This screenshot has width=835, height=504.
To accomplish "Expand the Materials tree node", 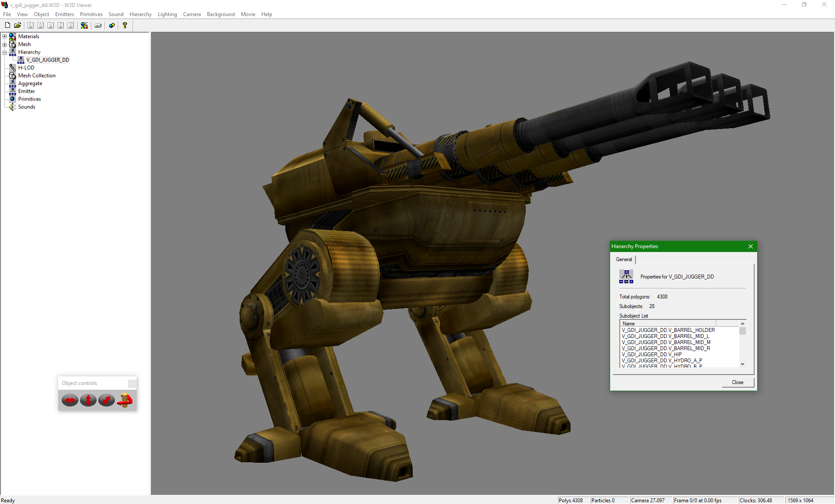I will 5,36.
